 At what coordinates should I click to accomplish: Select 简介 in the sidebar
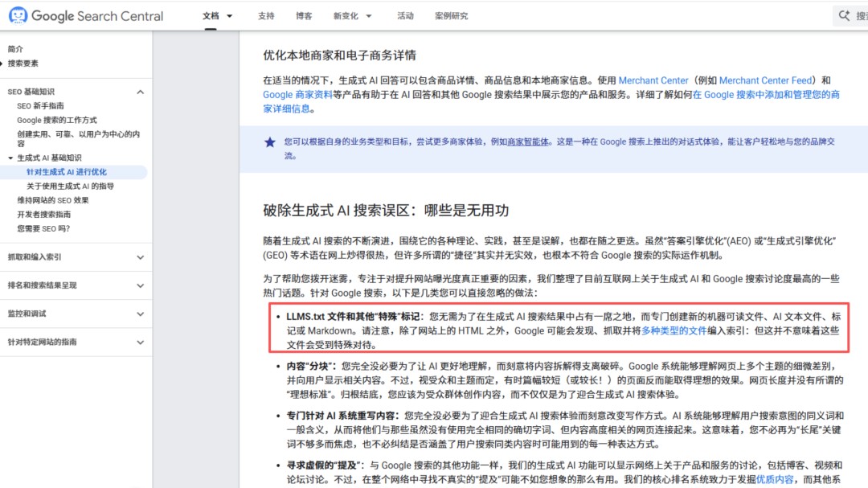(x=15, y=49)
